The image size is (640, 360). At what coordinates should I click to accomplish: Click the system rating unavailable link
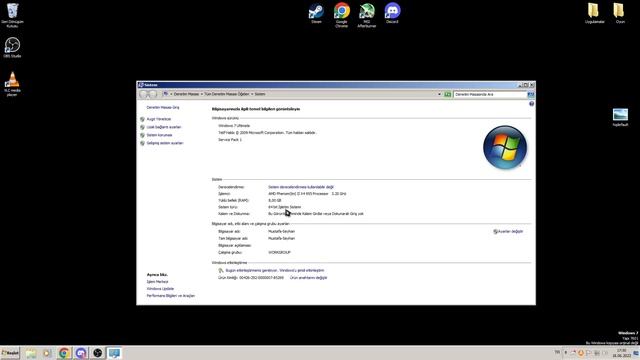click(x=301, y=187)
